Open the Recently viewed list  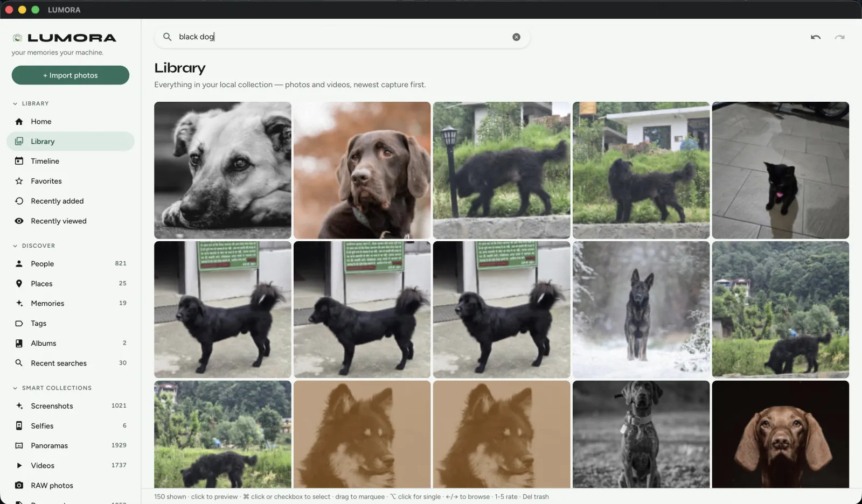(x=71, y=221)
